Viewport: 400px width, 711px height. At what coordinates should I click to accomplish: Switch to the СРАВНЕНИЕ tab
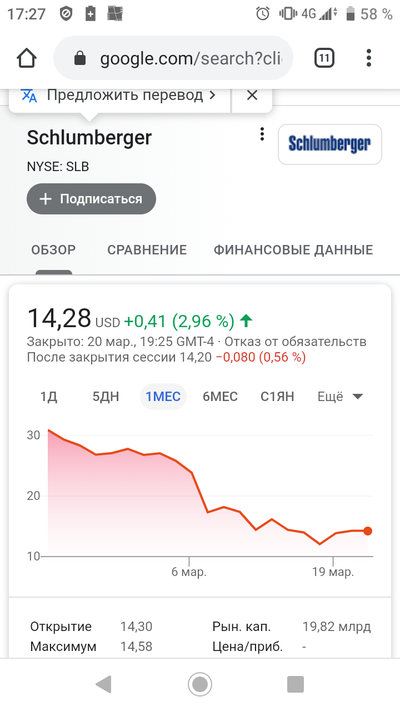(147, 250)
